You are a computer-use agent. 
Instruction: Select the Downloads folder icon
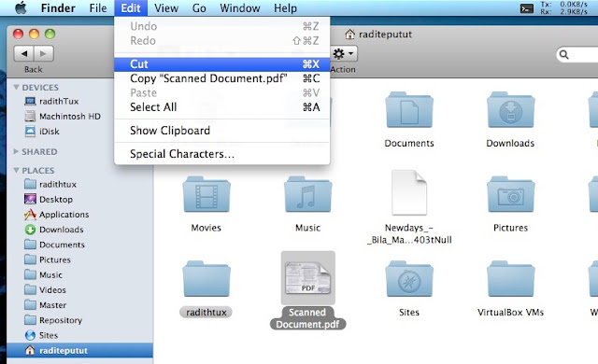511,109
